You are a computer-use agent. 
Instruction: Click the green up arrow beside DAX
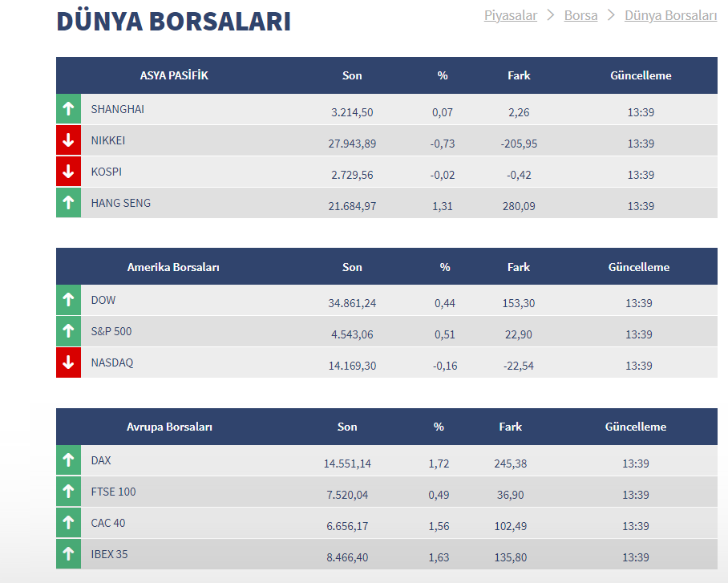tap(68, 461)
